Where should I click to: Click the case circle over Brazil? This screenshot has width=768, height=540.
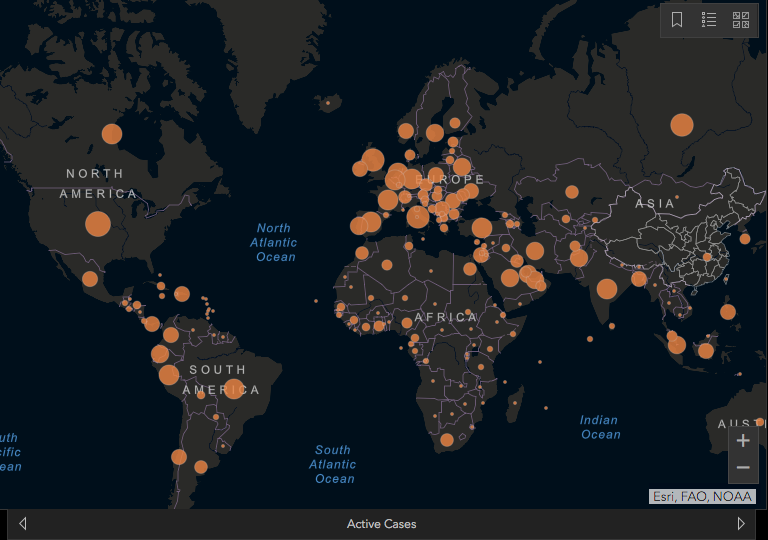234,389
